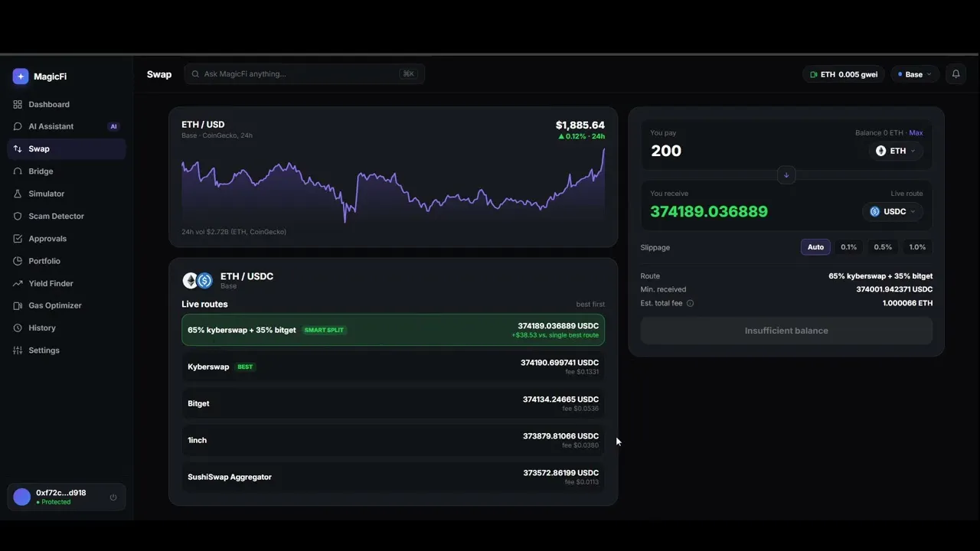Screen dimensions: 980x551
Task: Select the 1inch route row
Action: (393, 440)
